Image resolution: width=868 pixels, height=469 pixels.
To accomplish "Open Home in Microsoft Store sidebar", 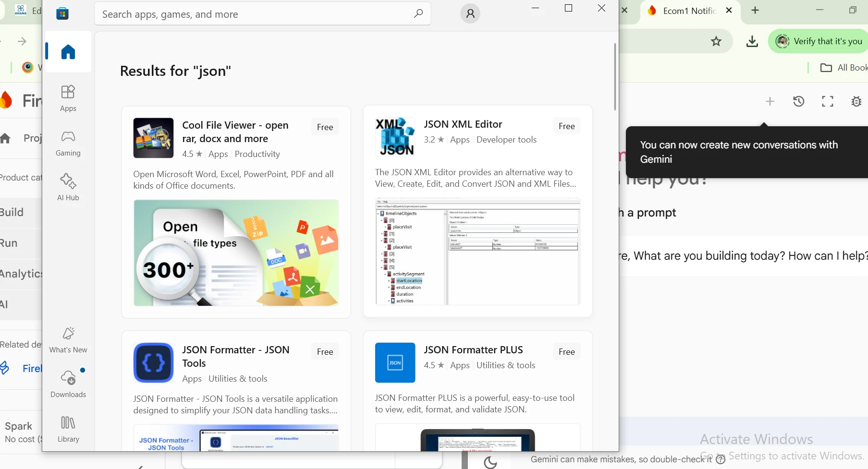I will click(68, 52).
